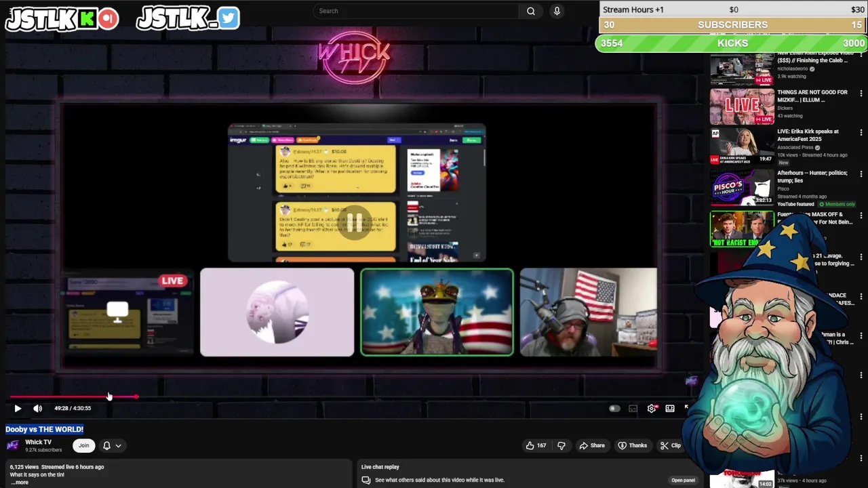
Task: Click the 'Dooby vs THE WORLD!' video title
Action: [x=45, y=429]
